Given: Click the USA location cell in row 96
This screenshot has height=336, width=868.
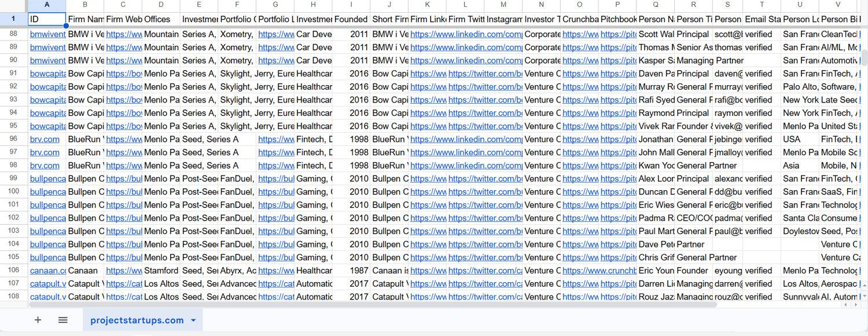Looking at the screenshot, I should pos(800,139).
